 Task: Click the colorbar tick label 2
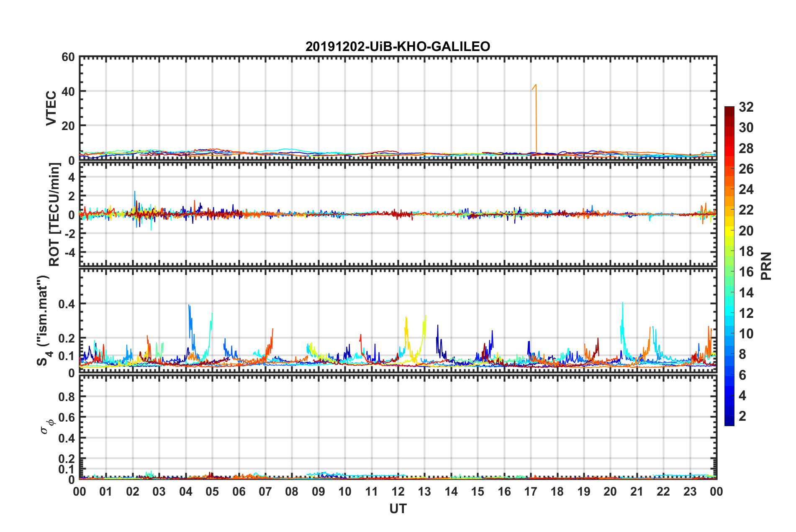[742, 416]
